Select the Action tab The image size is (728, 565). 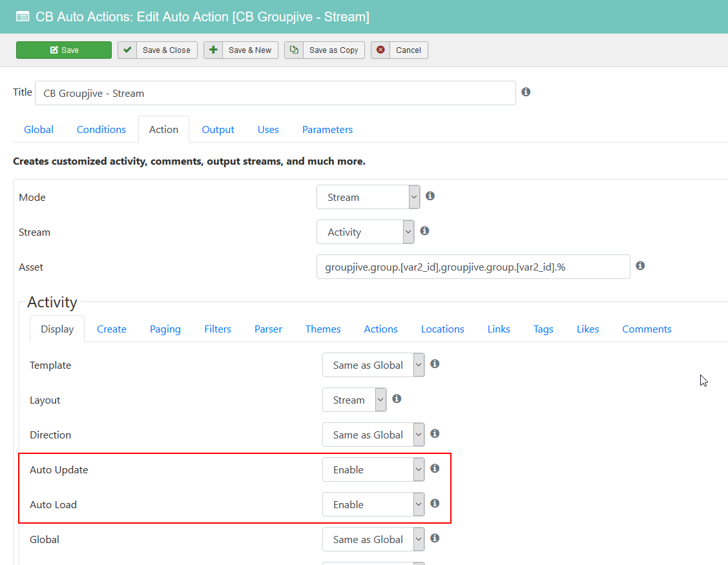pos(163,130)
